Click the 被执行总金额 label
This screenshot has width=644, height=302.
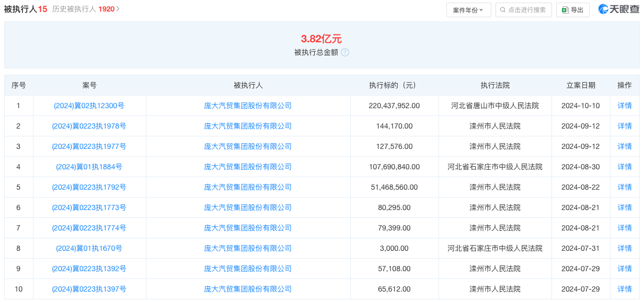316,52
